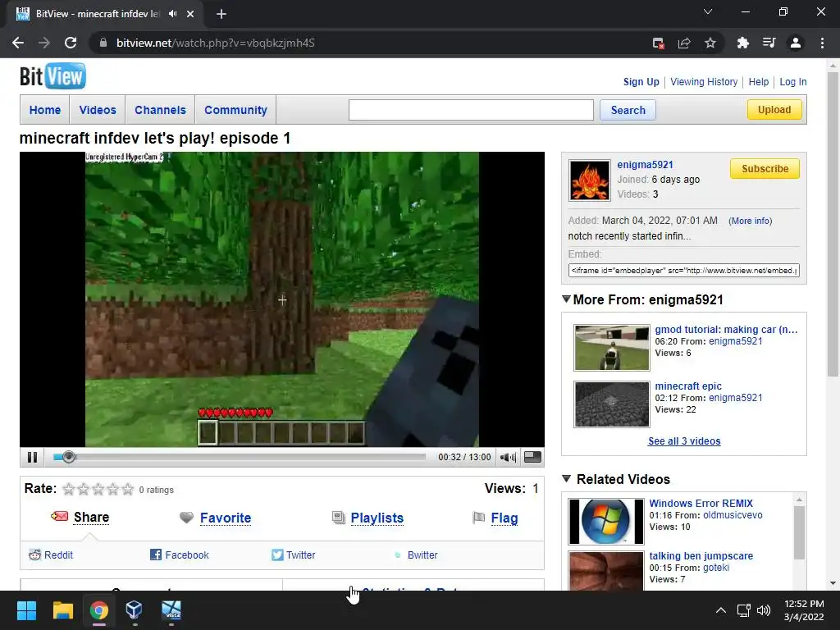Open goteki channel link

coord(715,568)
